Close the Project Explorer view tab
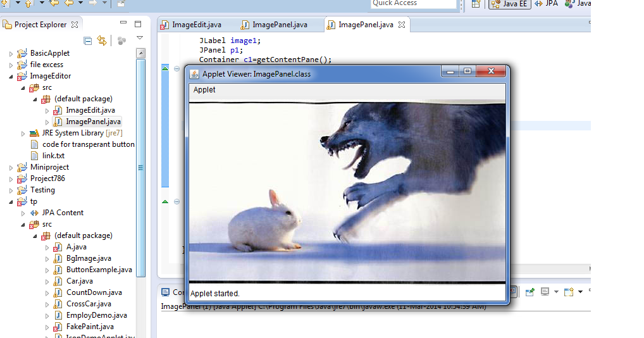Screen dimensions: 644x338 [x=75, y=25]
